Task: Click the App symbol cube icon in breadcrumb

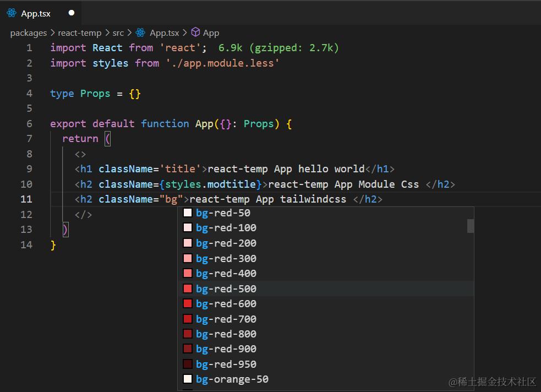Action: tap(195, 32)
